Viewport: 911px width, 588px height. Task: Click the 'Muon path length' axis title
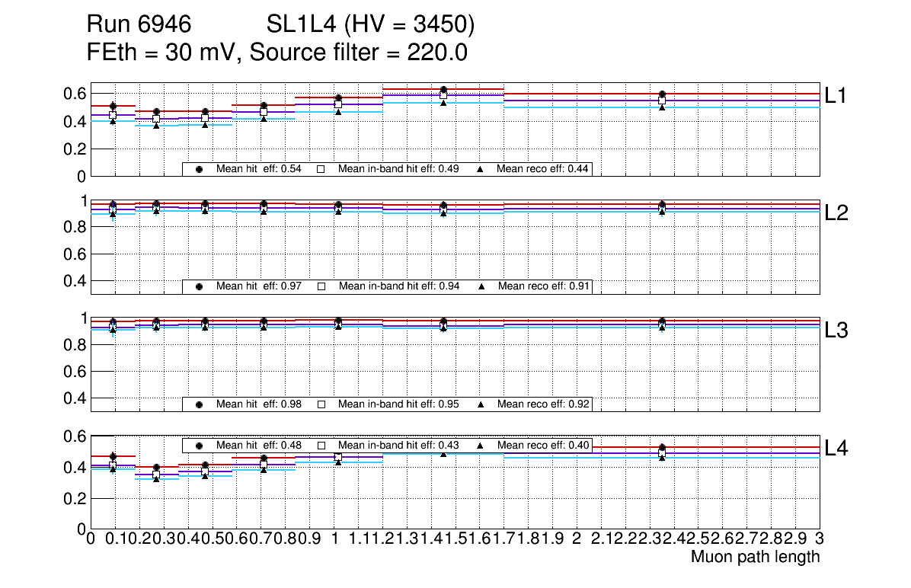[x=755, y=557]
